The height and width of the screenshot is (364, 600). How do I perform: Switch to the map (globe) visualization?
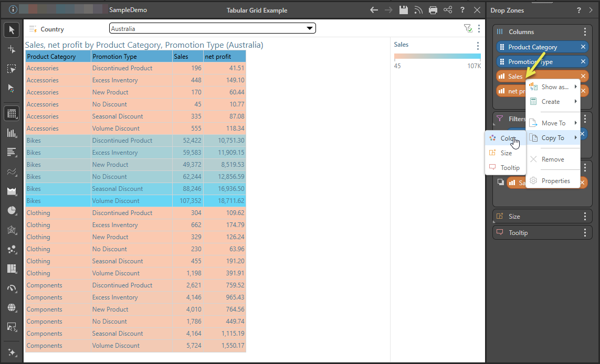[x=12, y=307]
